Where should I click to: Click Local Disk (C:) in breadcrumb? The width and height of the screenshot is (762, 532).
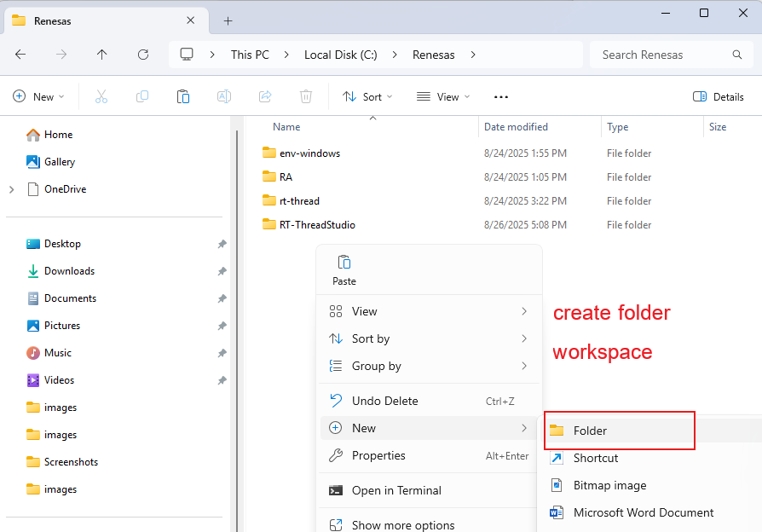click(340, 55)
